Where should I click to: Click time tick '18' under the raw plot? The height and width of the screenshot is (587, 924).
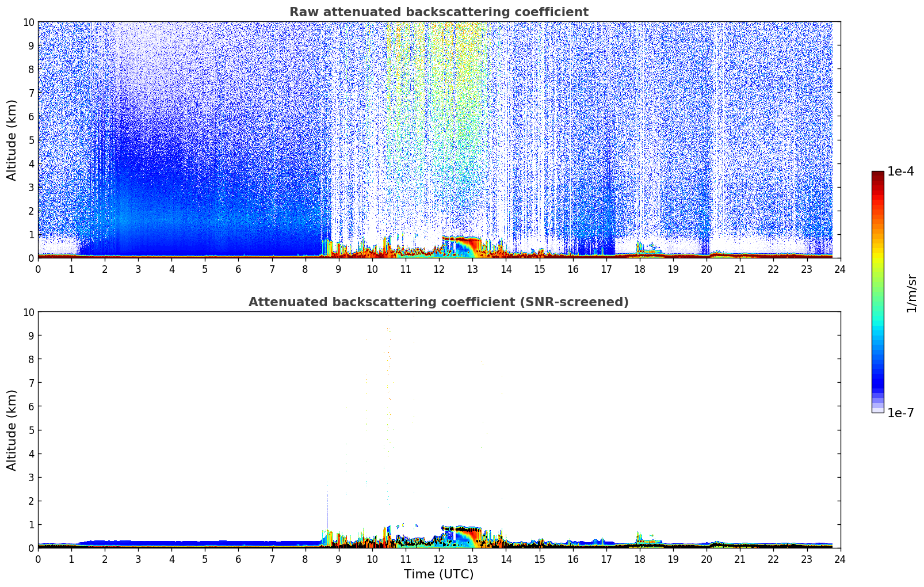pyautogui.click(x=640, y=269)
